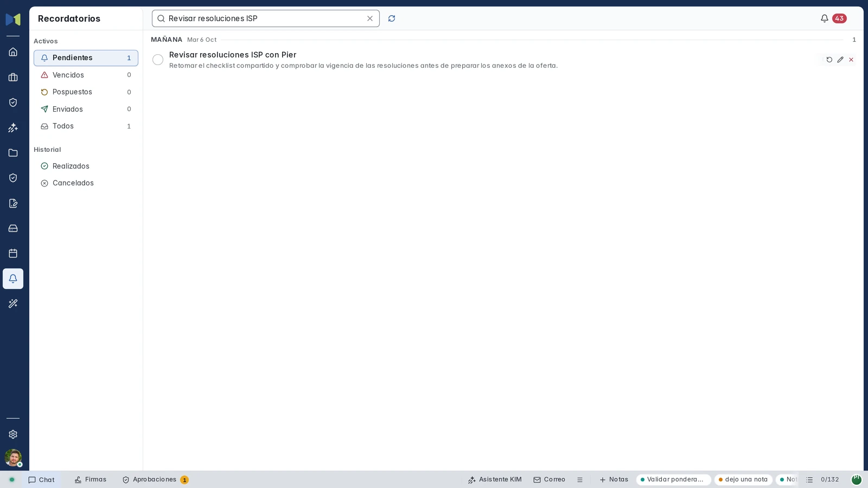Viewport: 868px width, 488px height.
Task: Click the active bell reminders sidebar icon
Action: 13,279
